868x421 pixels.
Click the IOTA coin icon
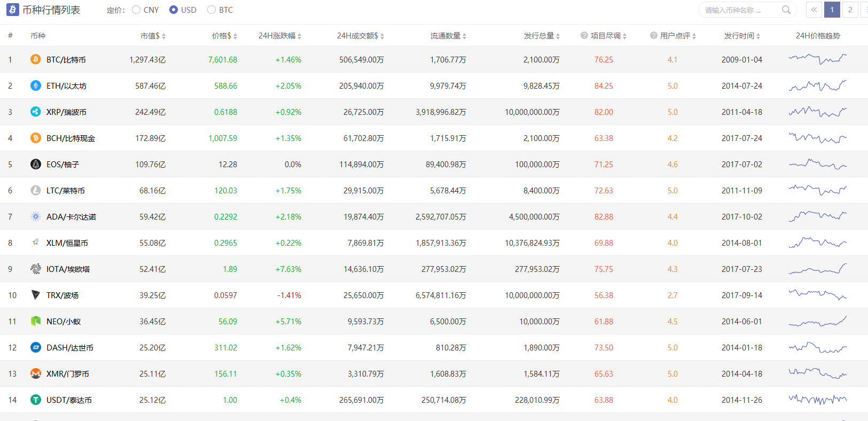coord(36,269)
